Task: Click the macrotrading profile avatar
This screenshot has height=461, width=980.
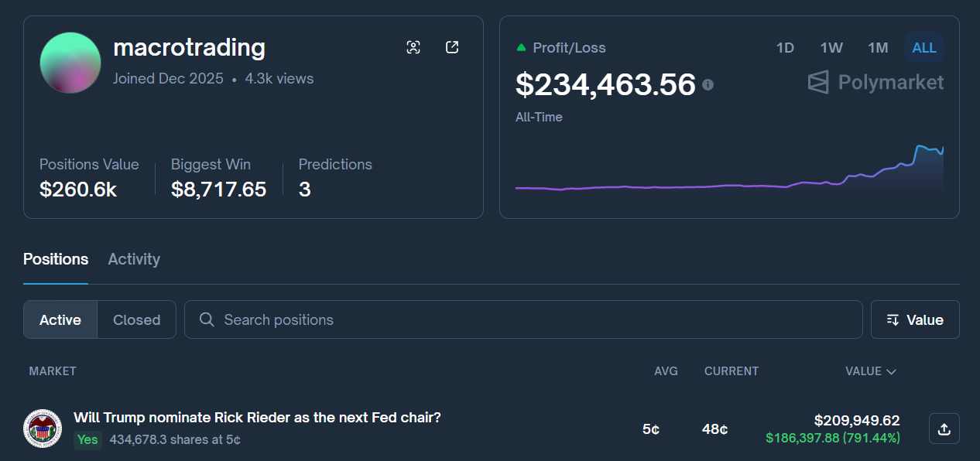Action: 70,63
